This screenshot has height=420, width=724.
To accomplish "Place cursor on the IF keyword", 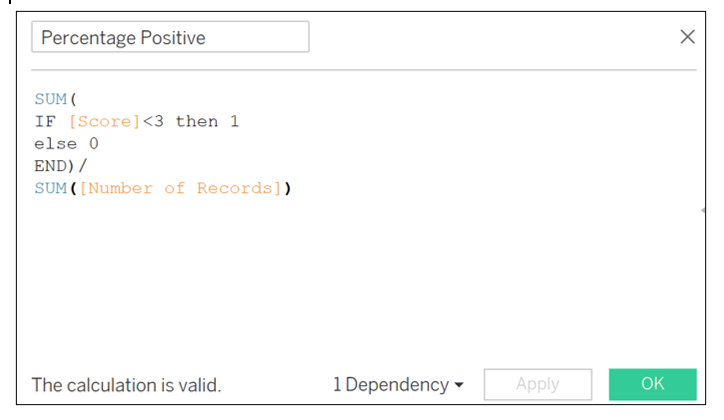I will tap(46, 121).
